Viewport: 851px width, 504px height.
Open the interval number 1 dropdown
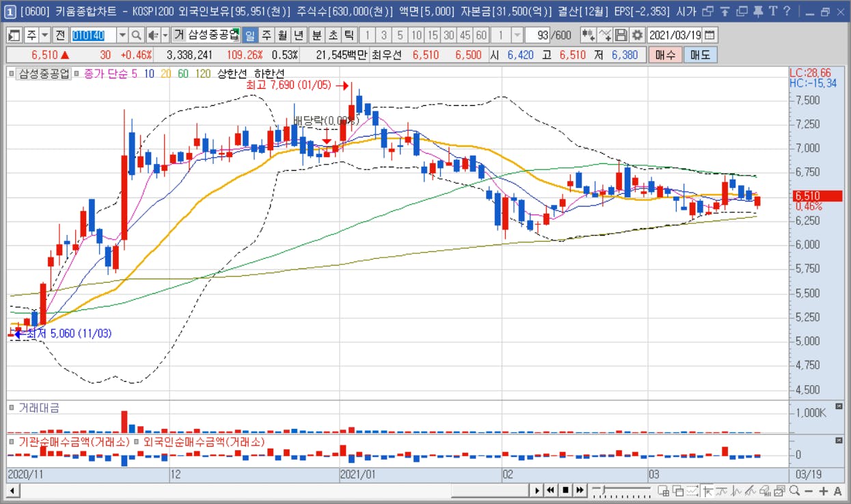coord(517,35)
